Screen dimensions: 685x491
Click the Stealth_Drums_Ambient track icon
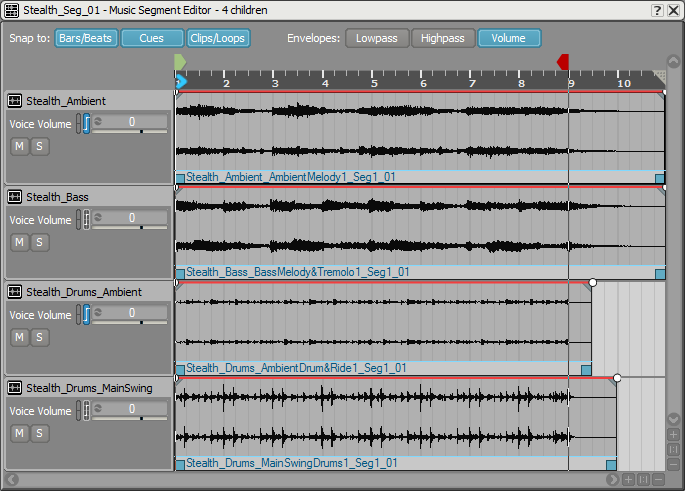point(14,292)
